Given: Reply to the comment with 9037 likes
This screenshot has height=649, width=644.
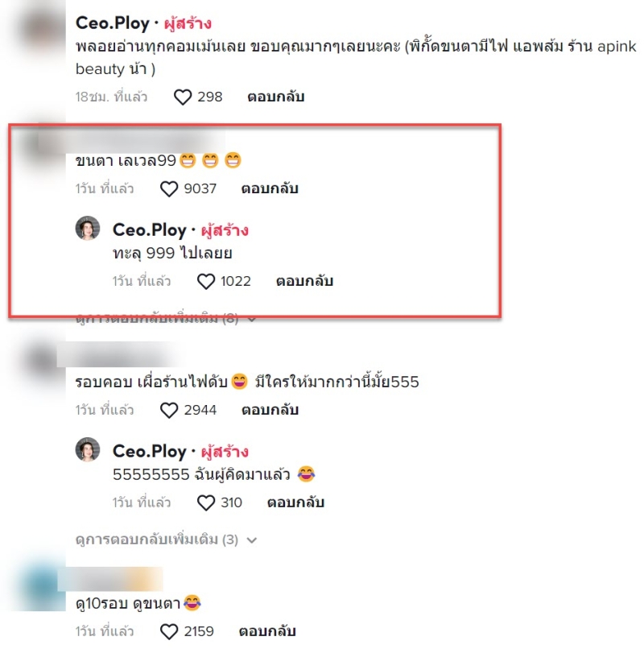Looking at the screenshot, I should (270, 188).
